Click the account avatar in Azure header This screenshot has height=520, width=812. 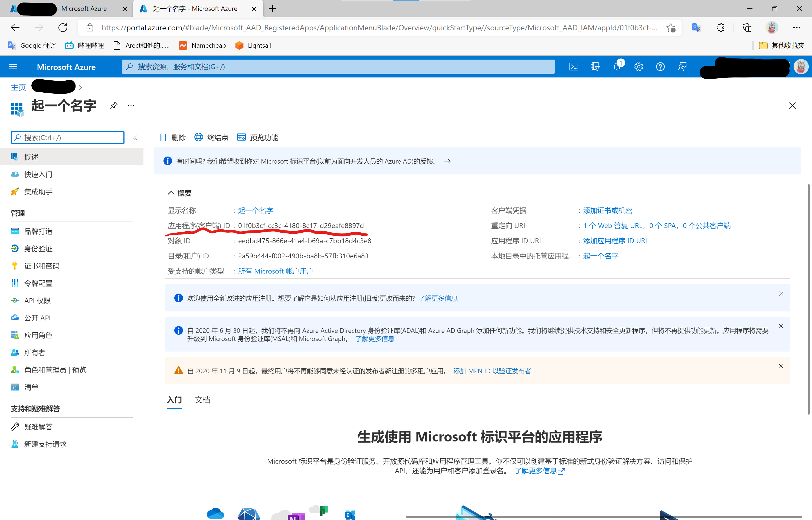801,67
